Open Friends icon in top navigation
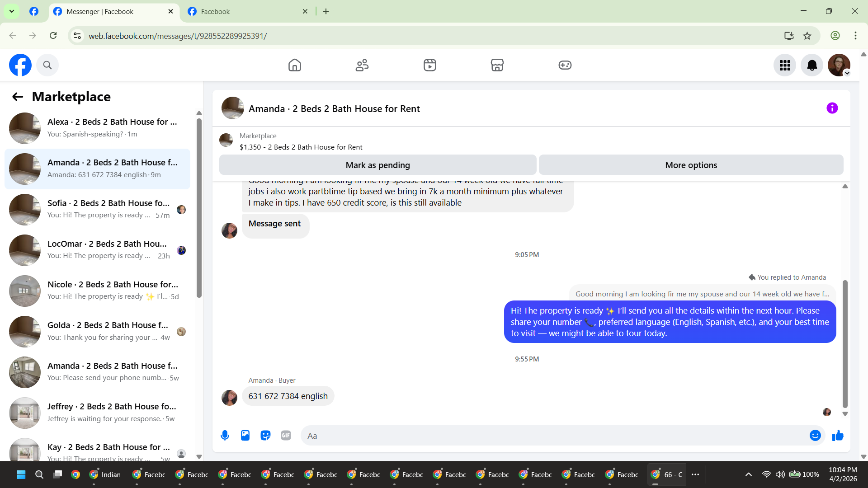Screen dimensions: 868x488 [x=362, y=65]
